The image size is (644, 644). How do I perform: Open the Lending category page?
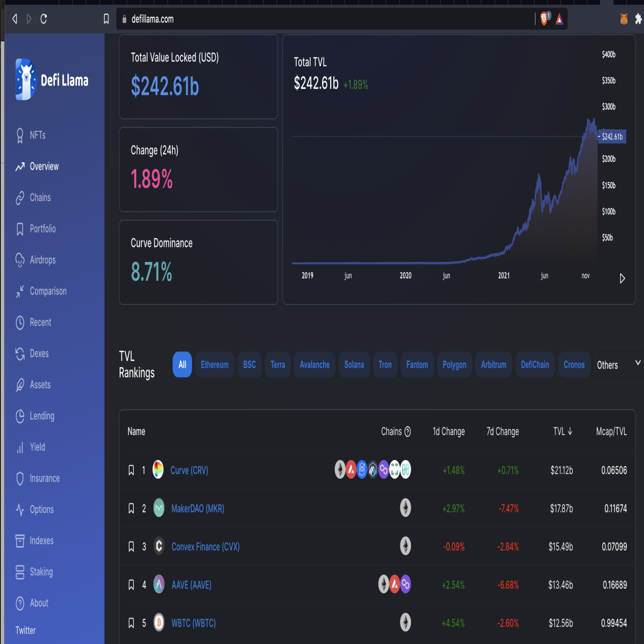click(35, 415)
